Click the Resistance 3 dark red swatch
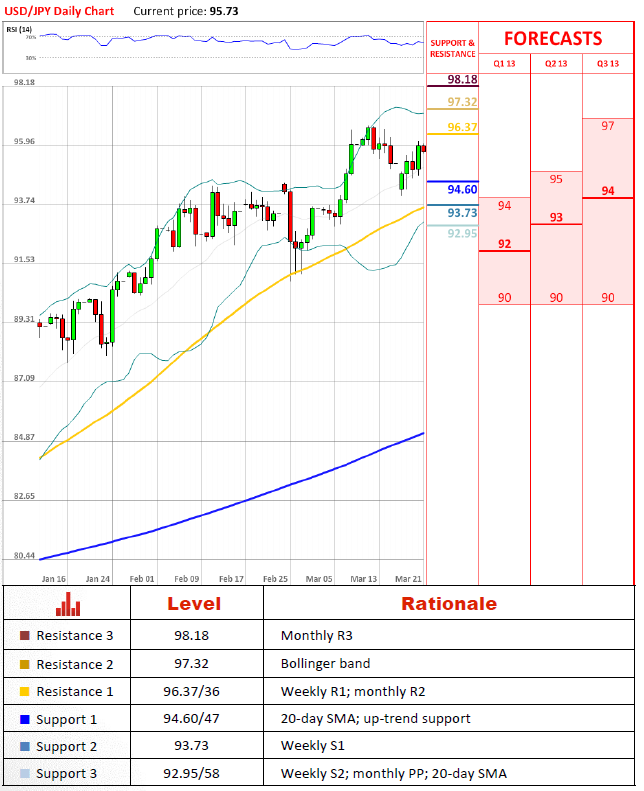 pyautogui.click(x=25, y=635)
